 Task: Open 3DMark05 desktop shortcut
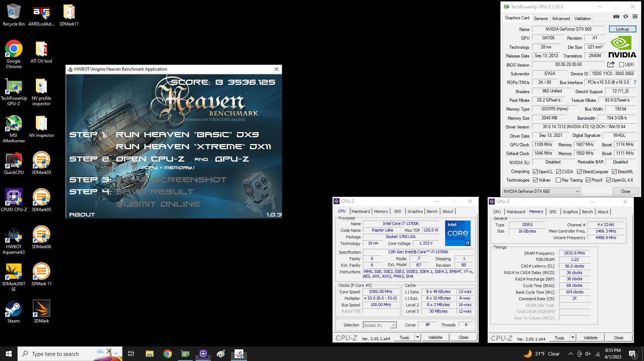point(41,201)
